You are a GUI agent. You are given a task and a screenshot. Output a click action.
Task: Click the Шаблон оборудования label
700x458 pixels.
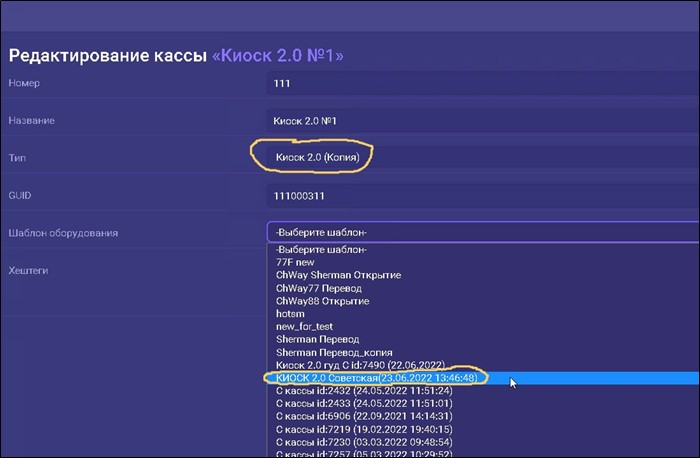(63, 233)
